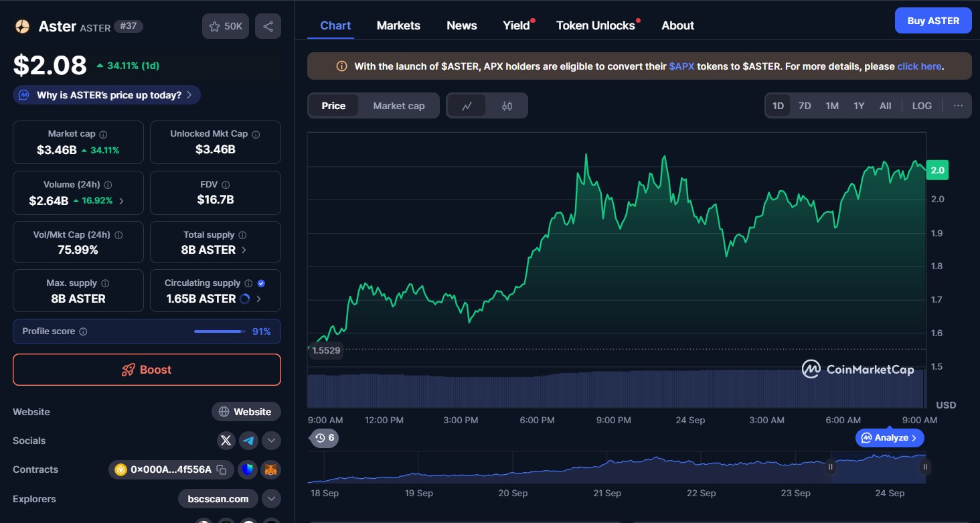Click the info icon next to Market cap
Screen dimensions: 980x523
pos(103,134)
